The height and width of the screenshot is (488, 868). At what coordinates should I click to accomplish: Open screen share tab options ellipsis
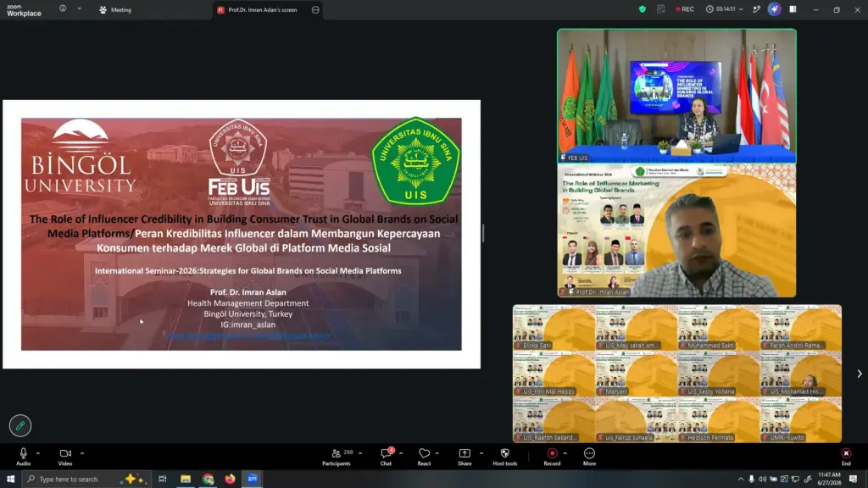315,9
